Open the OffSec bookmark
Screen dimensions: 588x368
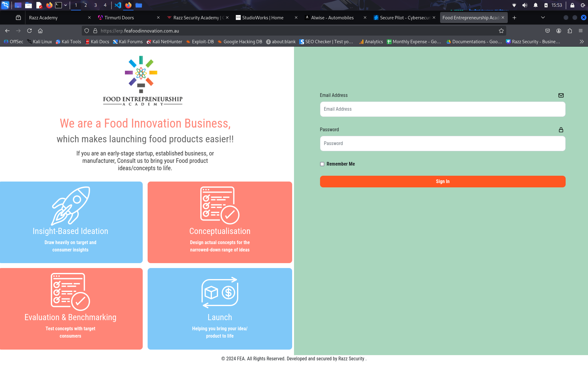coord(13,42)
